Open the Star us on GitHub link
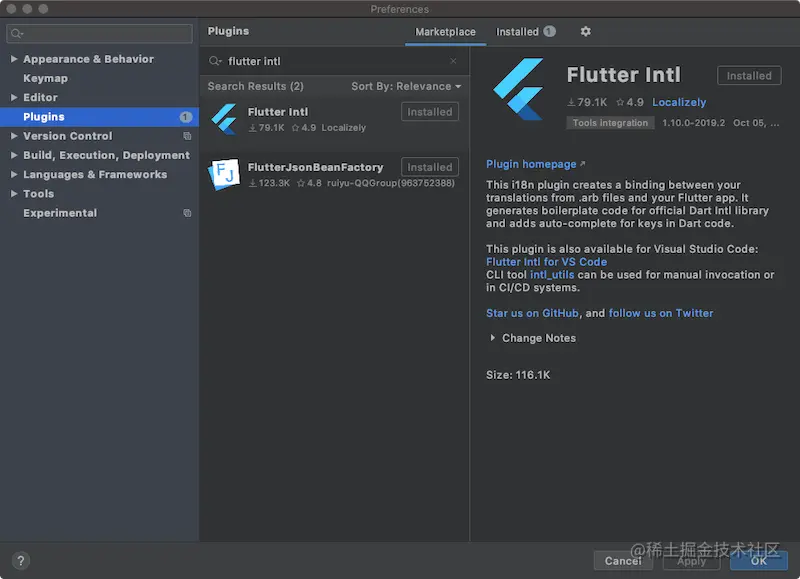 (532, 313)
